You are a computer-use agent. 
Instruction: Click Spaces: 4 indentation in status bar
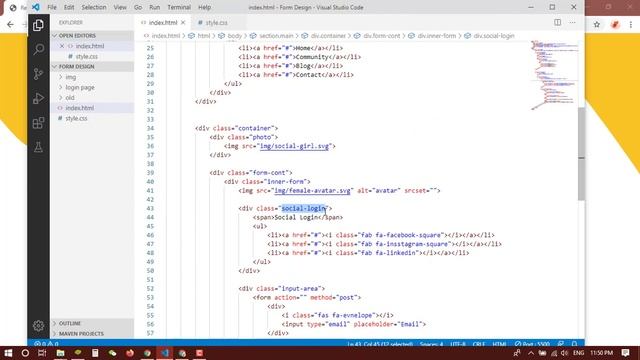(431, 344)
